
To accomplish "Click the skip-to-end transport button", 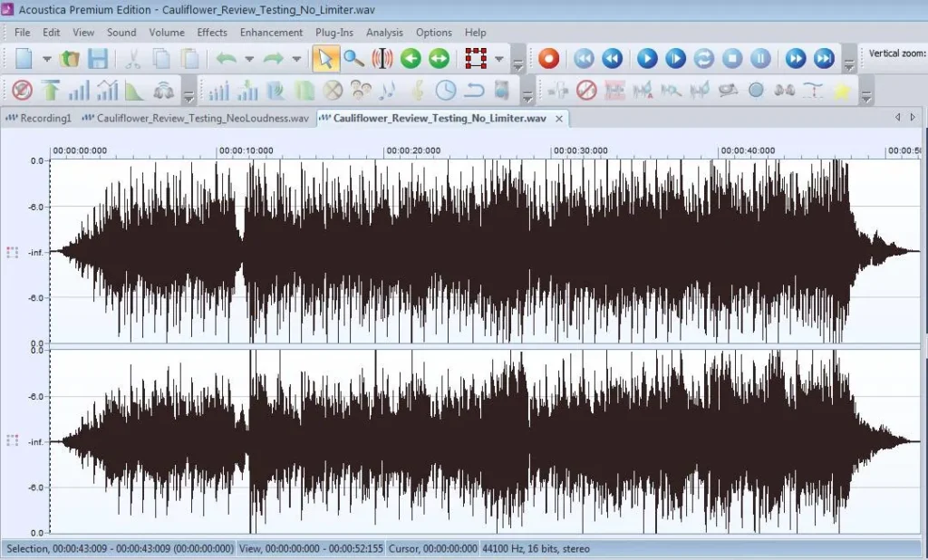I will coord(824,59).
